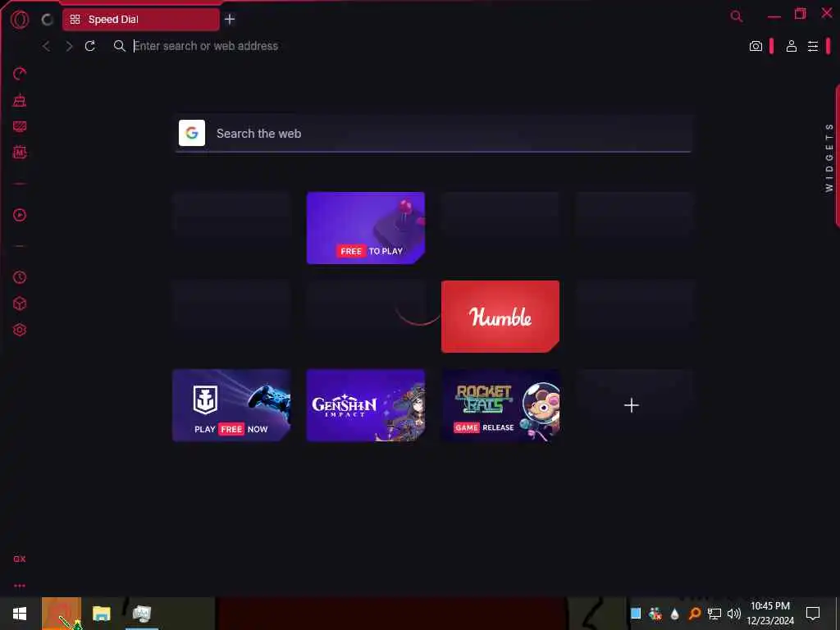Open the three-dot sidebar setup menu
This screenshot has width=840, height=630.
tap(20, 586)
